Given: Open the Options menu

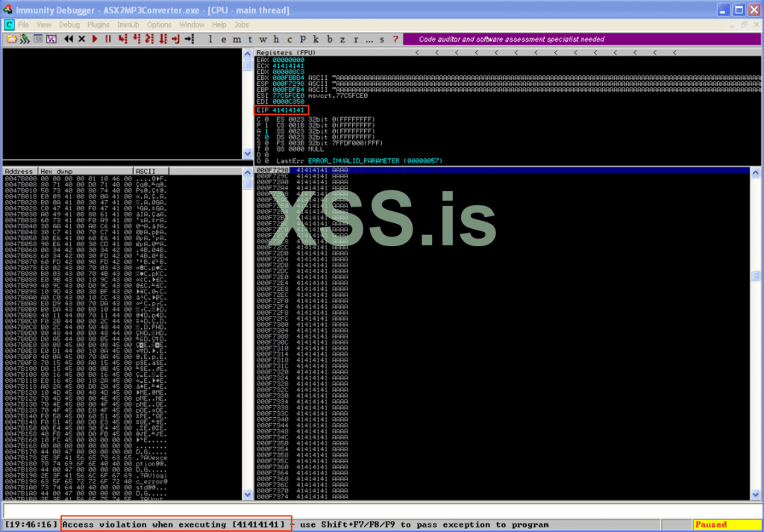Looking at the screenshot, I should tap(160, 25).
